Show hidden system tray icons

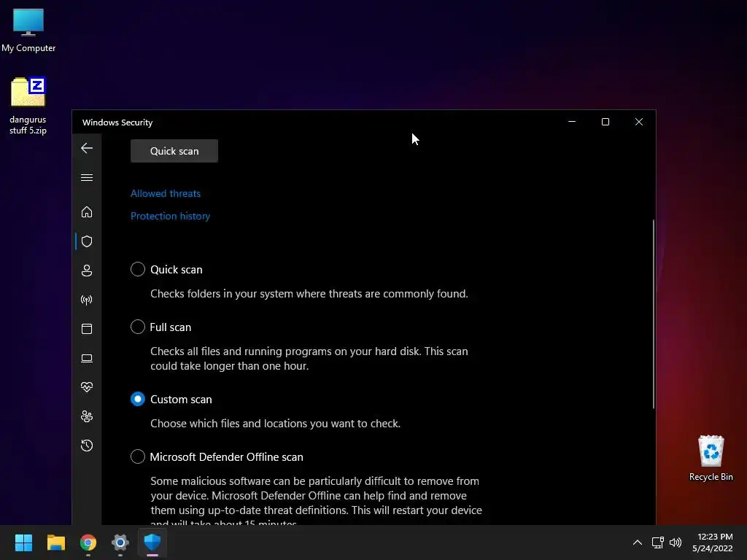(x=638, y=542)
